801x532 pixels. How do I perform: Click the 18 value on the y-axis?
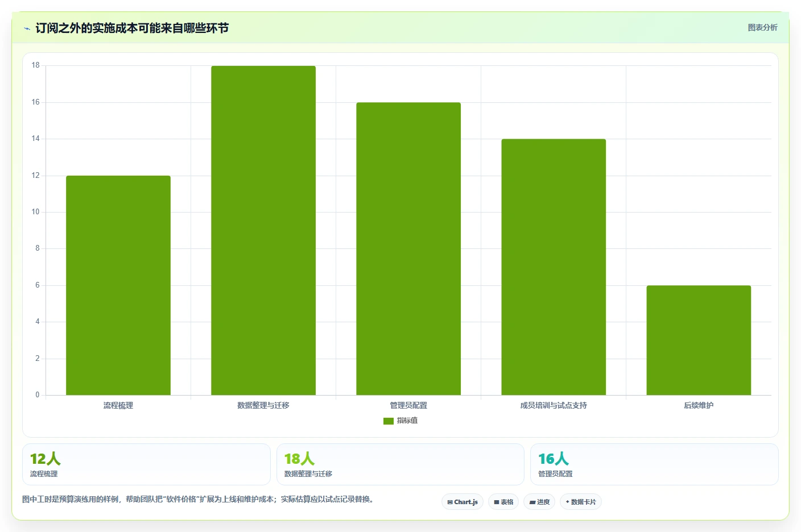(x=36, y=65)
